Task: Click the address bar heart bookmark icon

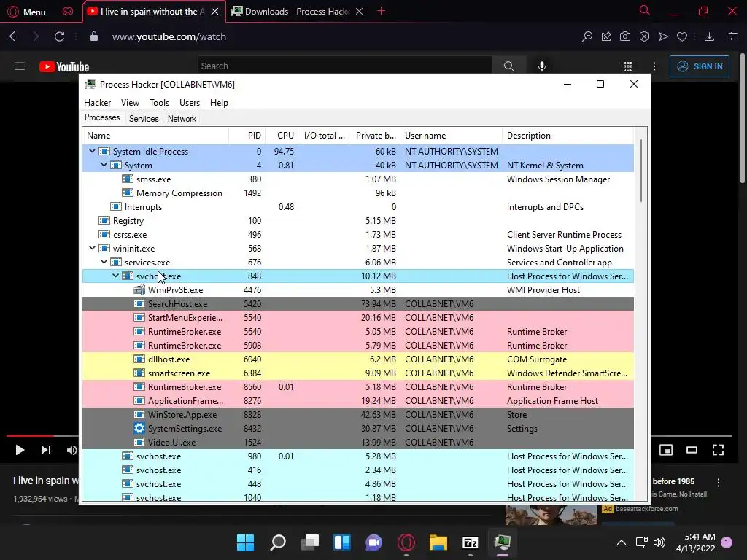Action: 682,36
